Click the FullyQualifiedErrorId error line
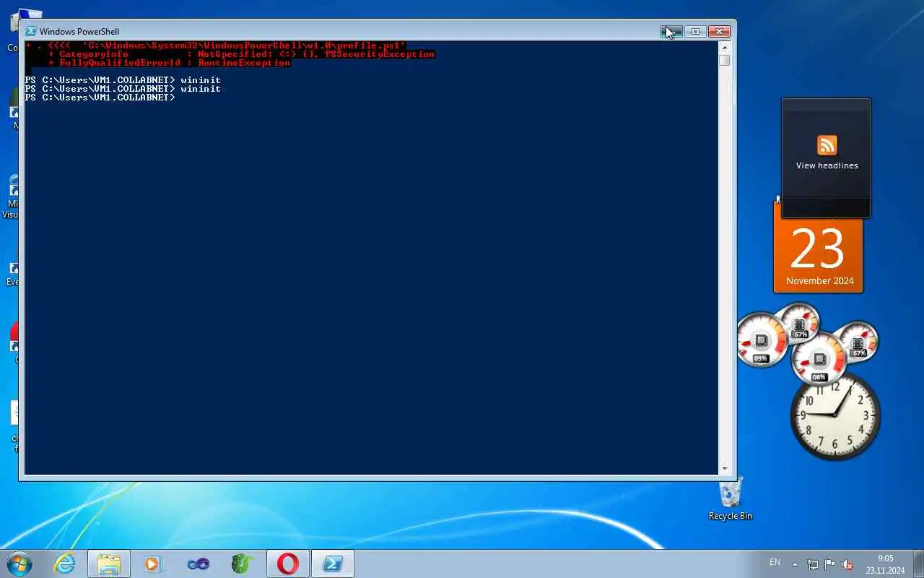 click(169, 63)
